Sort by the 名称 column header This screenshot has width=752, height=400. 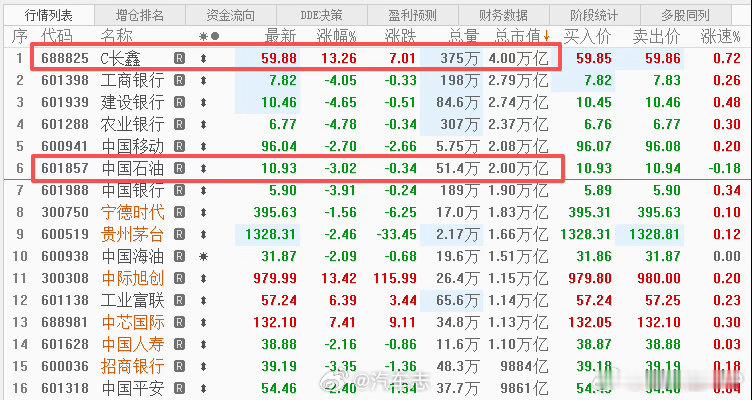117,36
